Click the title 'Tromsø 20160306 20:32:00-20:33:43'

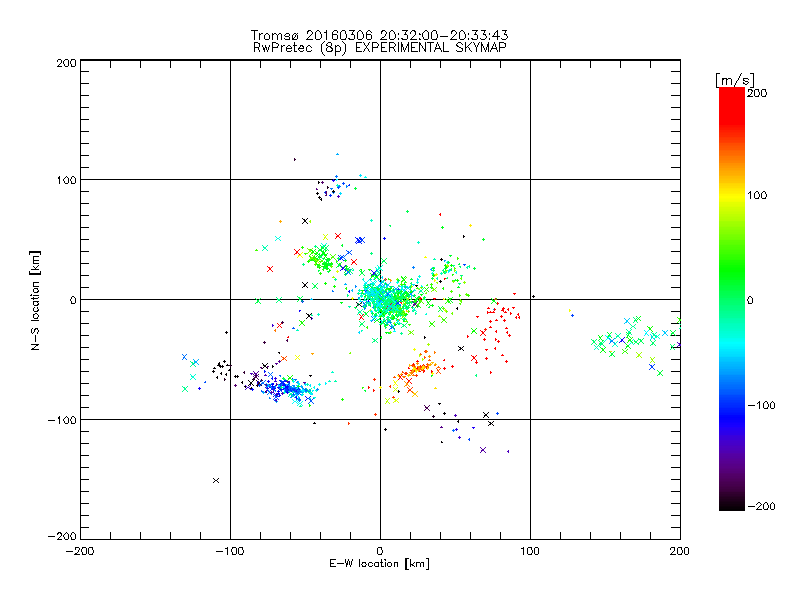(379, 35)
